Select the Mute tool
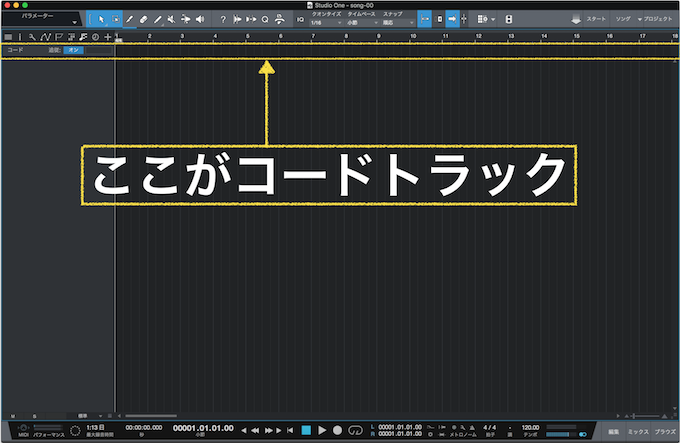Image resolution: width=680 pixels, height=443 pixels. click(172, 19)
